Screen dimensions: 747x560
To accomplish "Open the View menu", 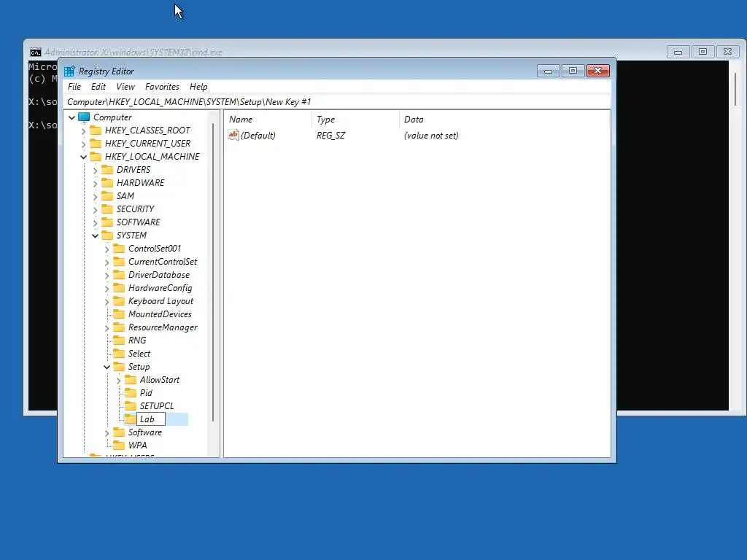I will [125, 87].
